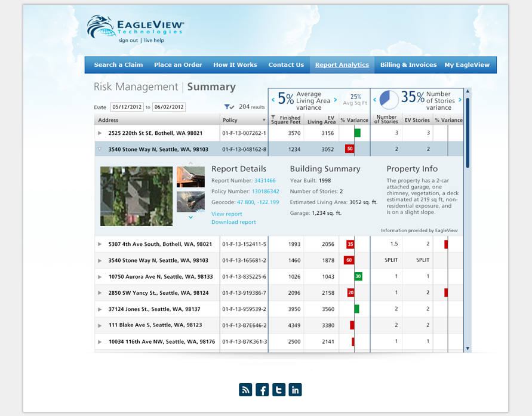
Task: Click green variance bar labeled 30
Action: click(358, 277)
